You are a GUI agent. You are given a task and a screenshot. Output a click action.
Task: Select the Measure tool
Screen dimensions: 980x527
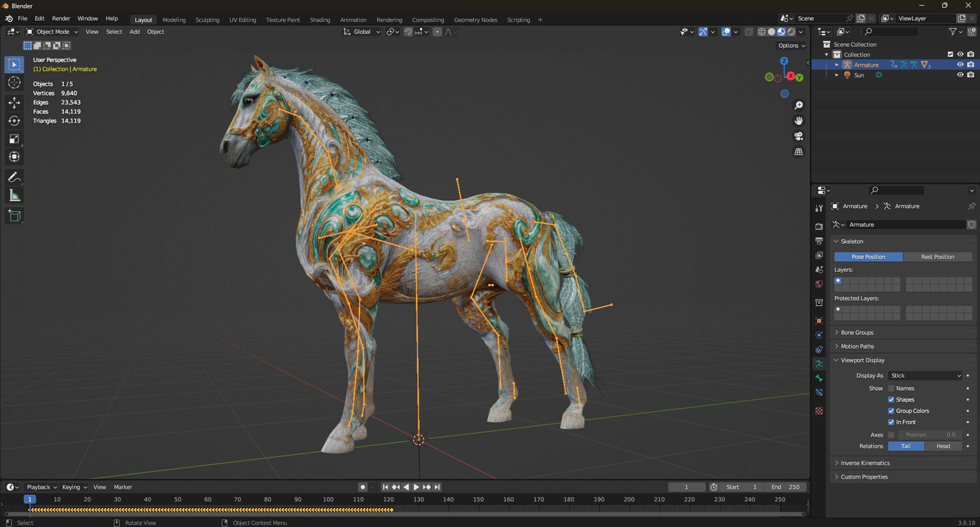coord(14,195)
